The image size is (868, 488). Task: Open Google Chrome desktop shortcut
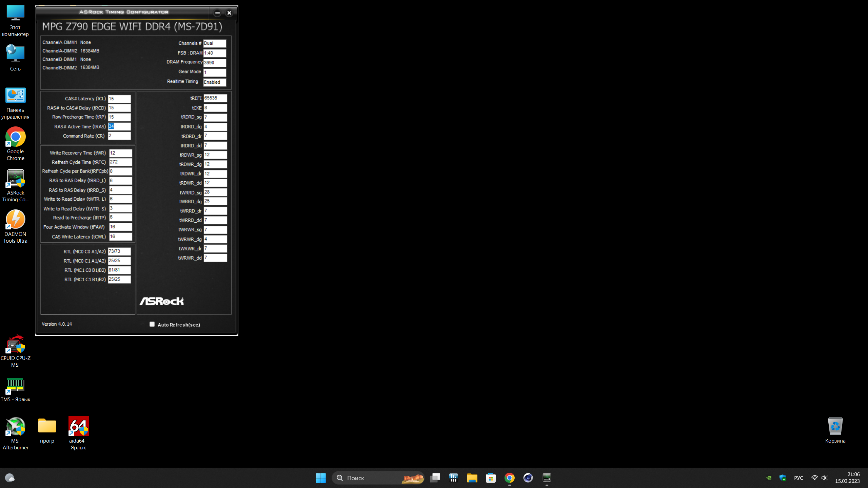(15, 137)
